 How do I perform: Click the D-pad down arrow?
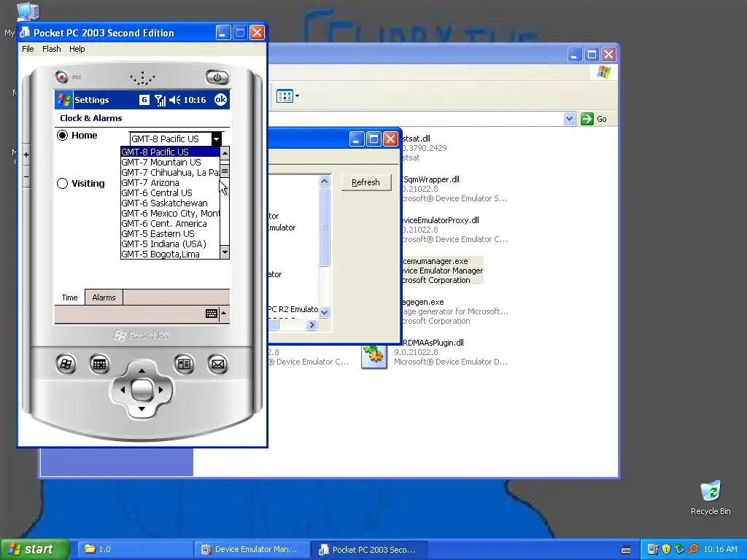142,409
